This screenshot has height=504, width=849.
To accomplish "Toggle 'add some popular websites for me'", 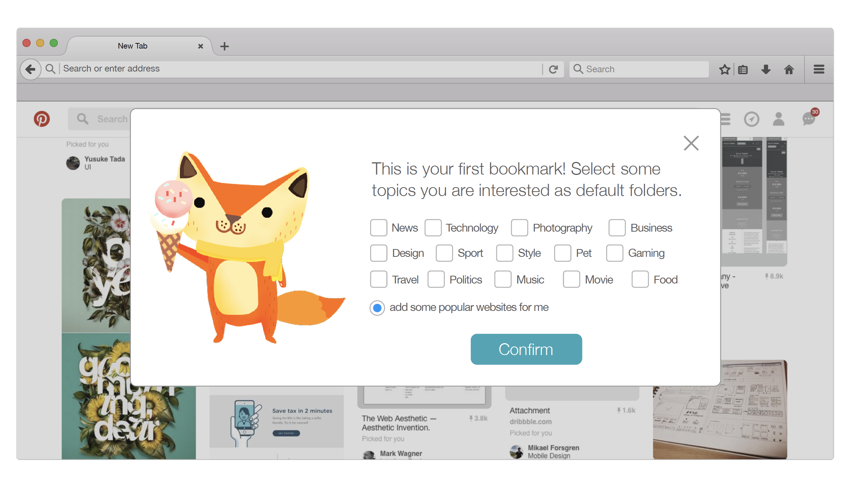I will (377, 308).
